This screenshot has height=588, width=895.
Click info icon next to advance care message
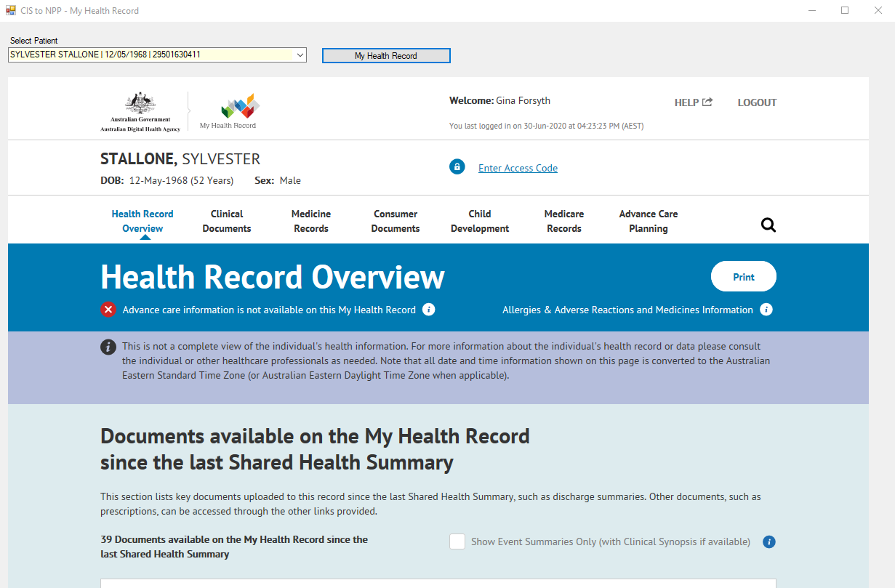(x=429, y=310)
